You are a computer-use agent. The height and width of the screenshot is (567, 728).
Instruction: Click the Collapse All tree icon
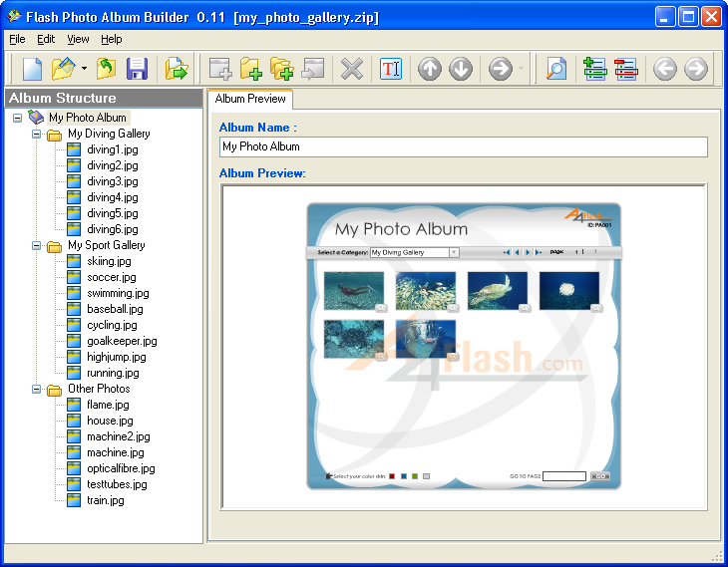[626, 69]
